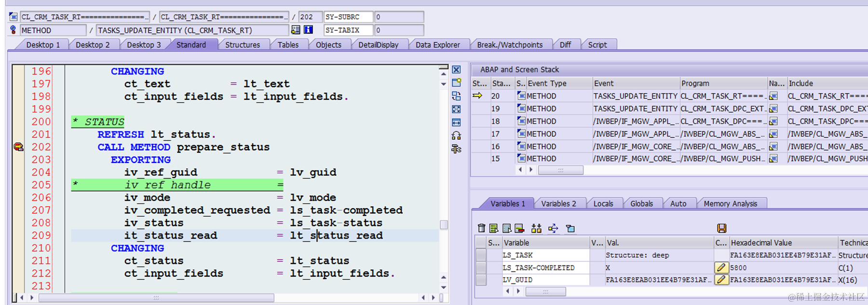Close the source code tool
This screenshot has height=305, width=868.
click(456, 70)
